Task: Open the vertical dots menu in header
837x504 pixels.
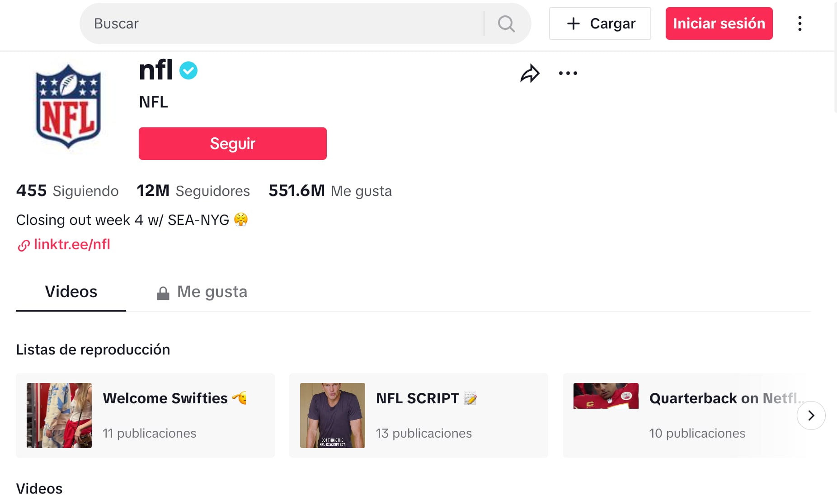Action: pyautogui.click(x=800, y=23)
